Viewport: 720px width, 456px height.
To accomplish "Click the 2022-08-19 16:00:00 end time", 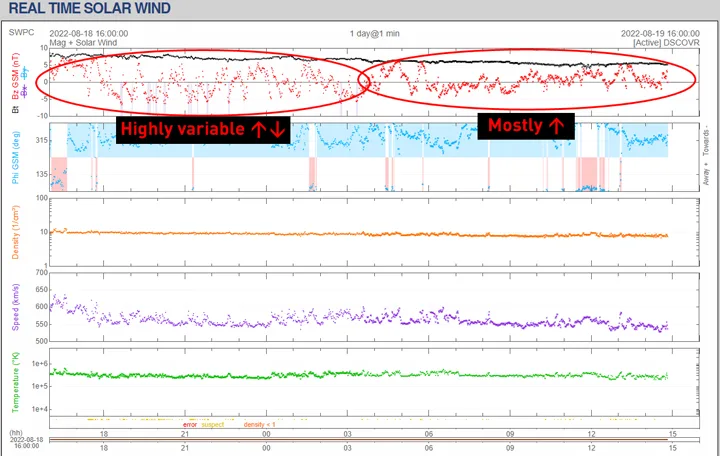I will (x=660, y=34).
